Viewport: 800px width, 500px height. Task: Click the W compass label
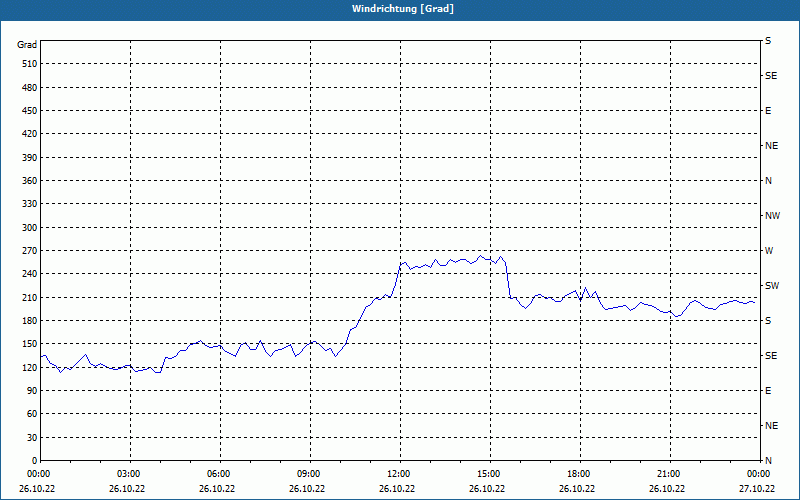[769, 251]
